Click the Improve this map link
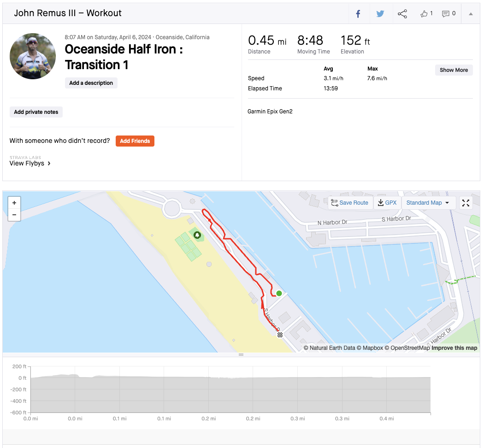 [454, 348]
